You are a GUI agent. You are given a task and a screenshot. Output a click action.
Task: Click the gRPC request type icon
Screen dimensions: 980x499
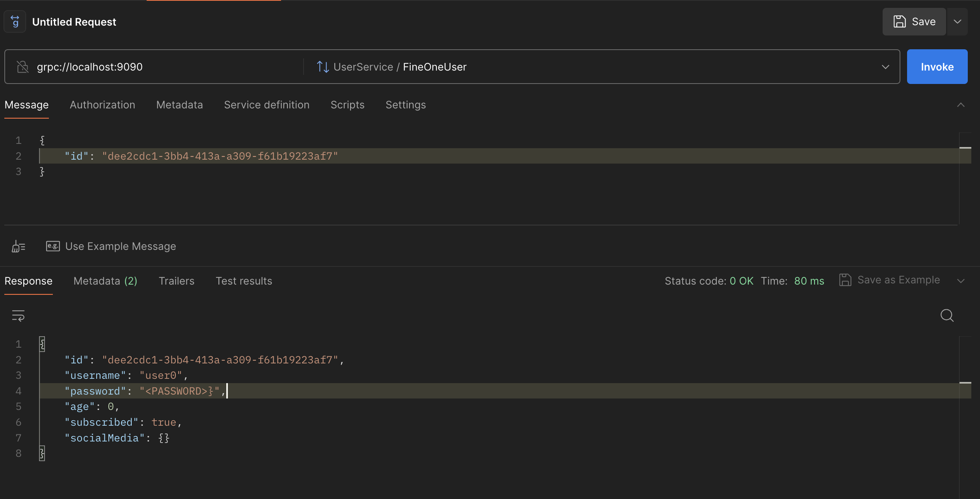(15, 22)
